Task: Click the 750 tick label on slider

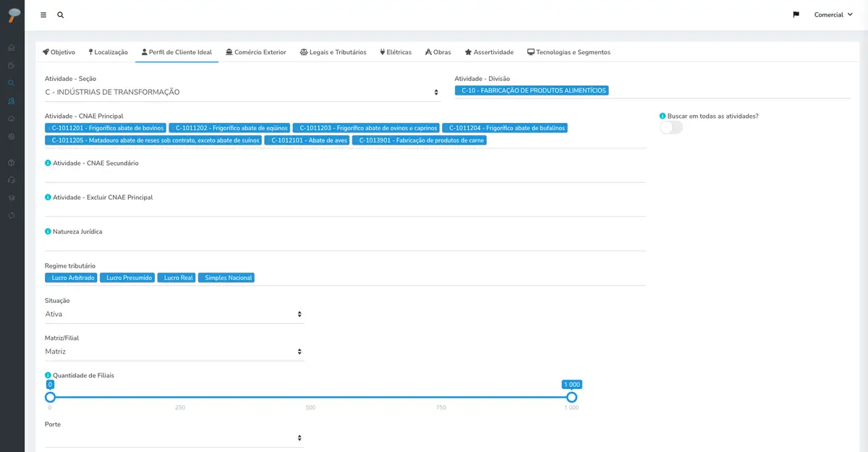Action: (441, 408)
